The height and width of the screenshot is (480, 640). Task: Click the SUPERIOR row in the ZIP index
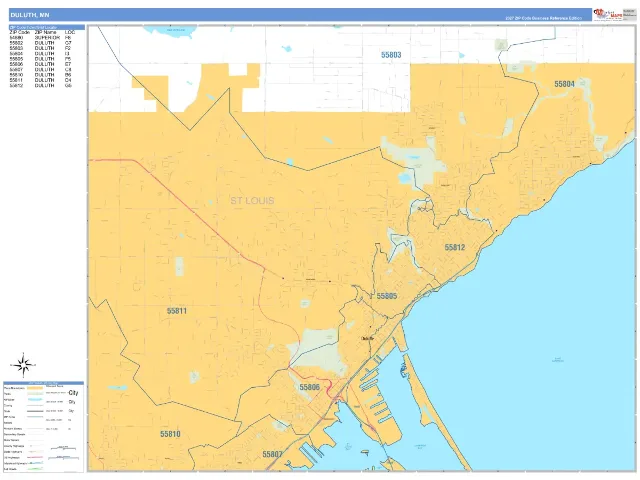click(x=41, y=38)
